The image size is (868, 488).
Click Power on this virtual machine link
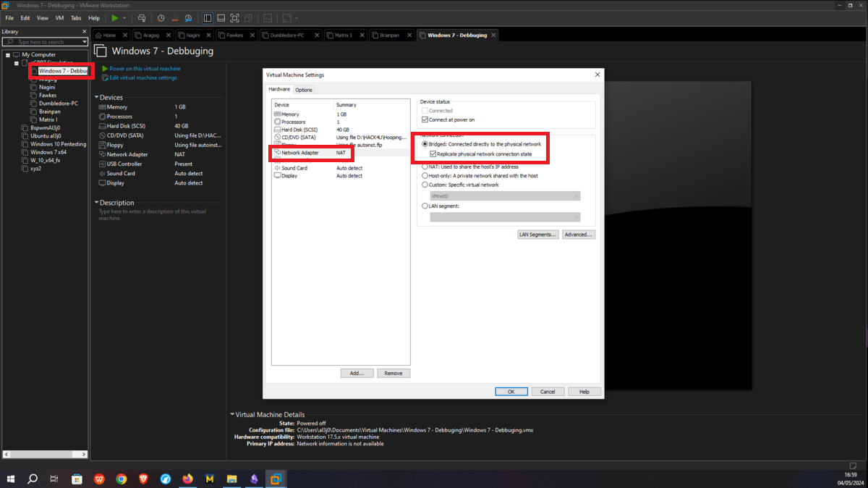[145, 69]
